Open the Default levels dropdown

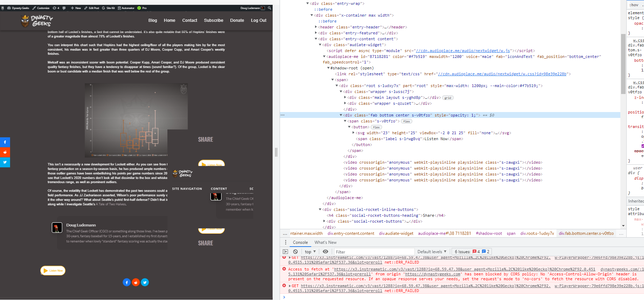point(432,252)
